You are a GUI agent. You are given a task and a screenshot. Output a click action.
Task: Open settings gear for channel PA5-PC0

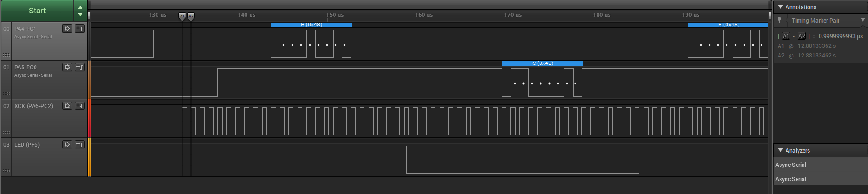coord(67,67)
